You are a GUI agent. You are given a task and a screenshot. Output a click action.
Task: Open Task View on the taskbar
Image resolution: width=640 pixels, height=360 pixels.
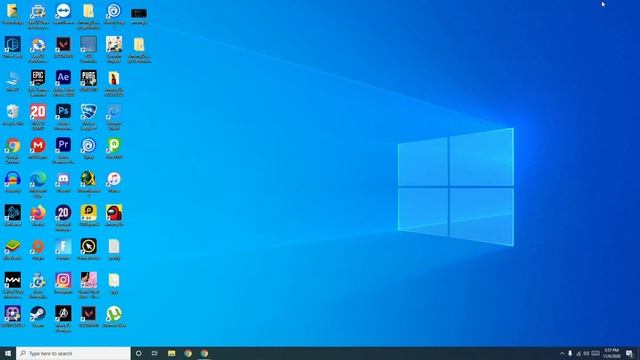pyautogui.click(x=155, y=353)
